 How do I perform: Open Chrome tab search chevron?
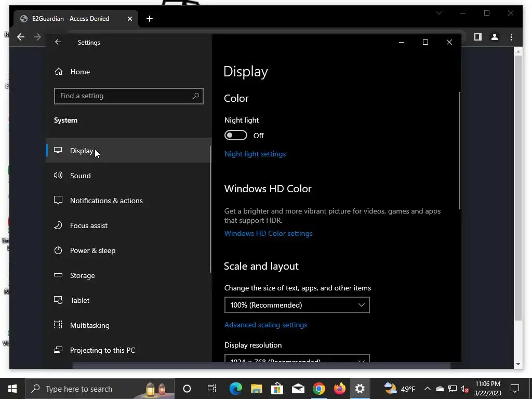tap(439, 13)
